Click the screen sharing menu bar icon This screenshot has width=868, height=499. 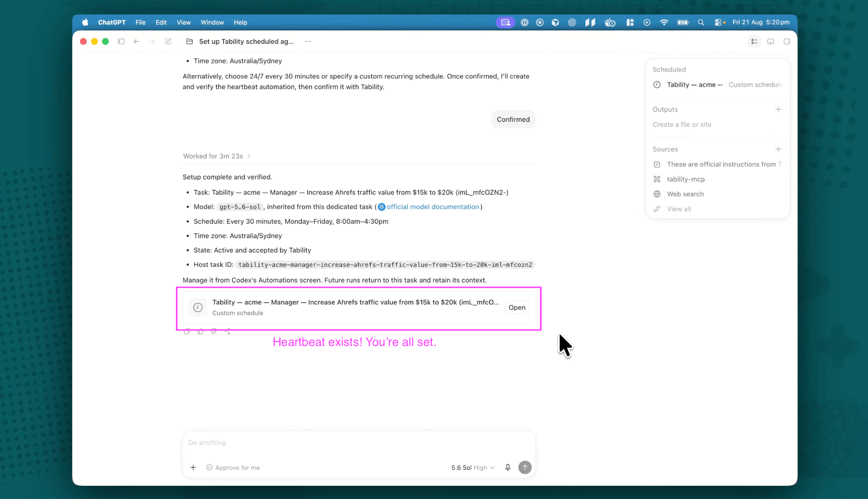coord(505,22)
